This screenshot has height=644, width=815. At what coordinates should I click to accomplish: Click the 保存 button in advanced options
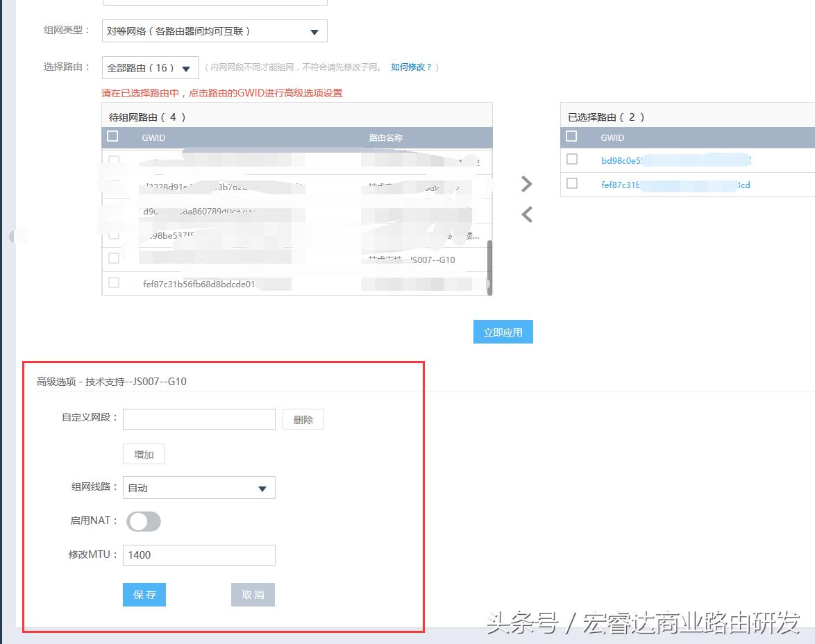(144, 595)
